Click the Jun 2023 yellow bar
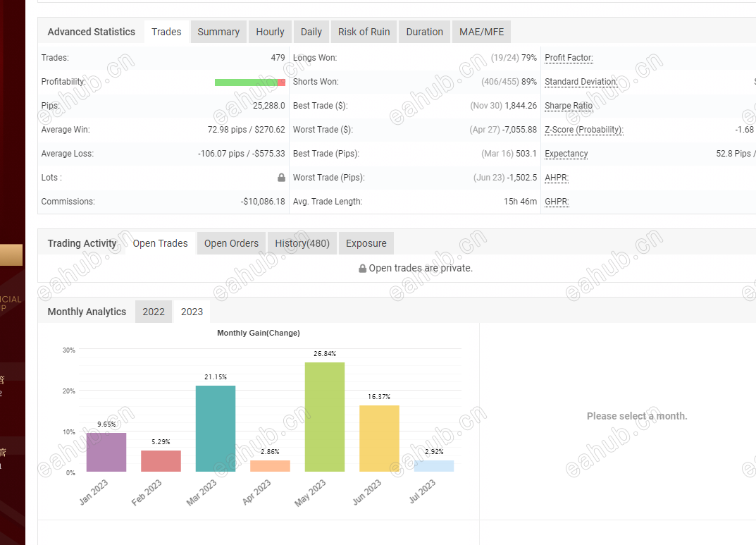Viewport: 756px width, 545px height. click(380, 439)
